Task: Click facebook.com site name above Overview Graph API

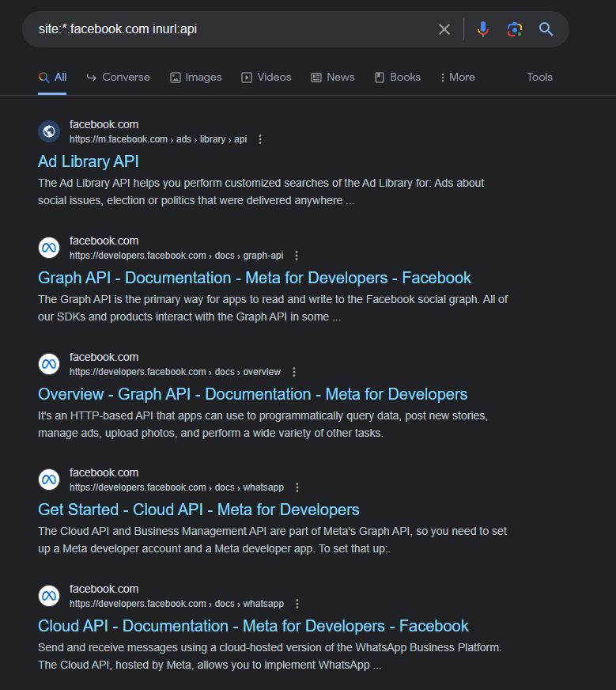Action: click(x=104, y=357)
